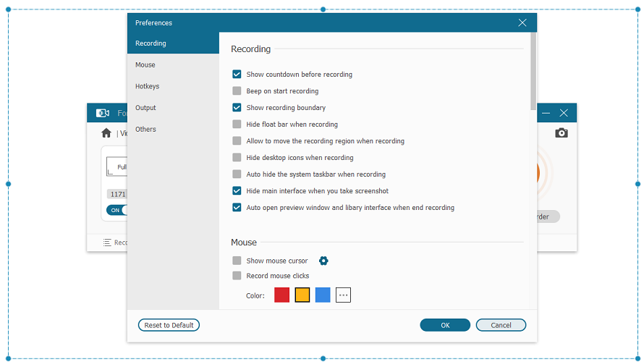Screen dimensions: 644x362
Task: Enable Show mouse cursor checkbox
Action: coord(237,261)
